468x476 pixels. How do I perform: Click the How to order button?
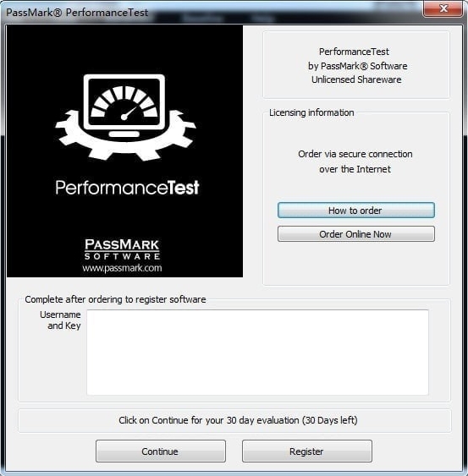click(355, 210)
